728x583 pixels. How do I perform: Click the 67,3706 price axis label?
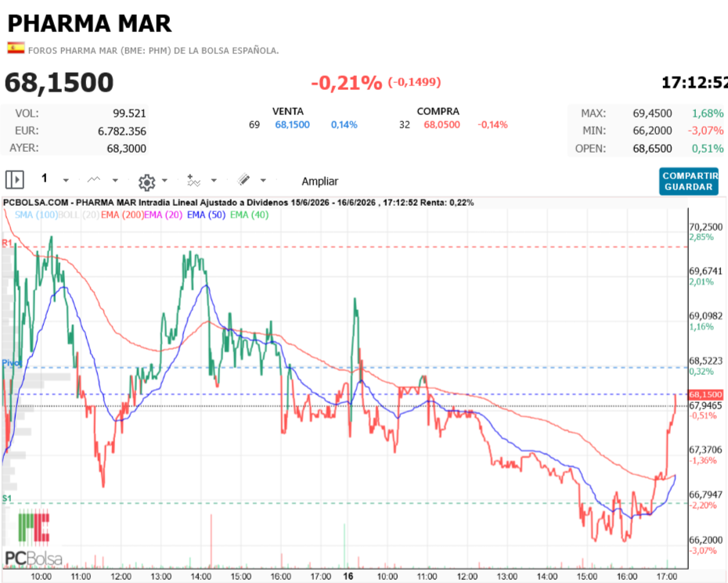[706, 450]
